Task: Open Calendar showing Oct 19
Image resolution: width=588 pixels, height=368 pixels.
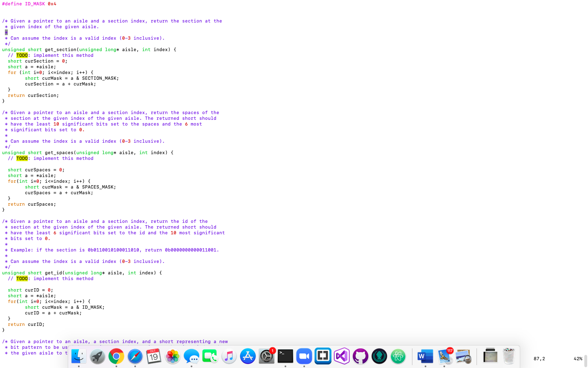Action: (153, 356)
